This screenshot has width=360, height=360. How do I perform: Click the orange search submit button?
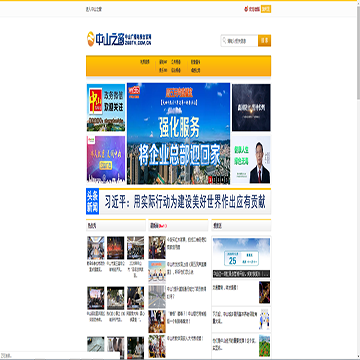coord(265,41)
